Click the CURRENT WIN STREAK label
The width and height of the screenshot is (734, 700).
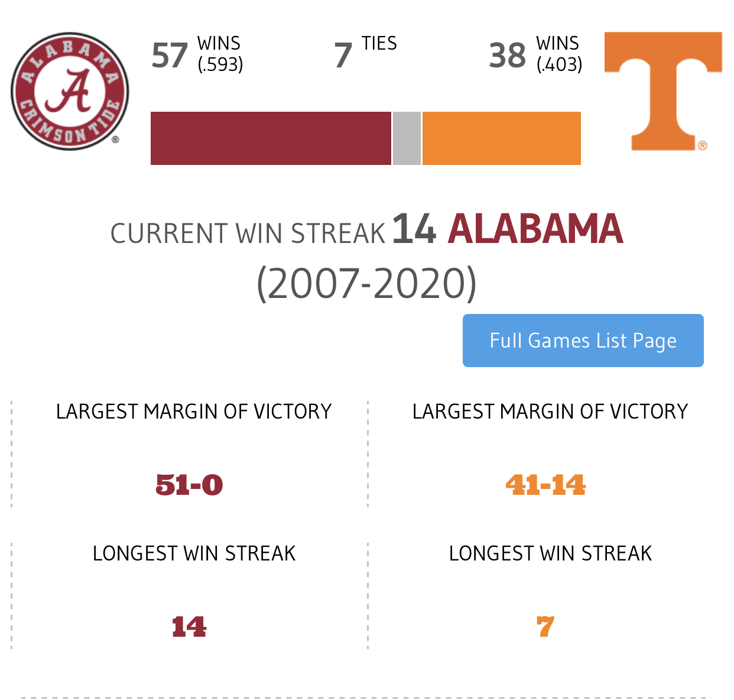tap(248, 234)
